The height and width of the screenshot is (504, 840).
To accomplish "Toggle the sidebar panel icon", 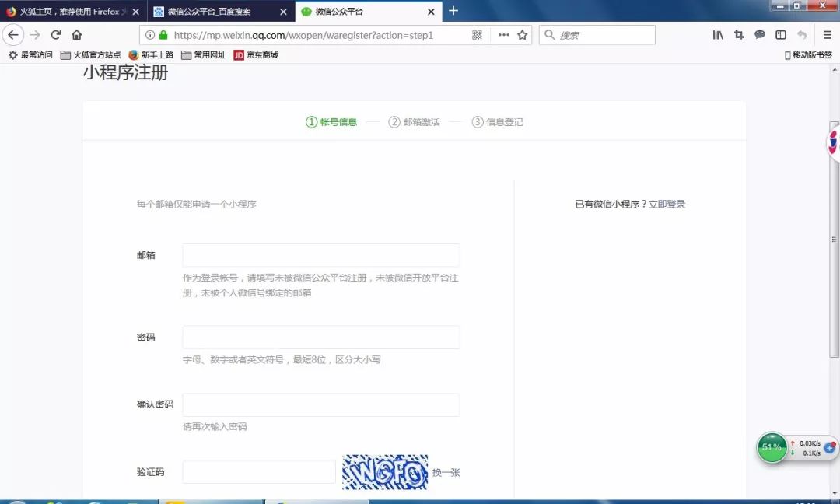I will click(x=781, y=35).
